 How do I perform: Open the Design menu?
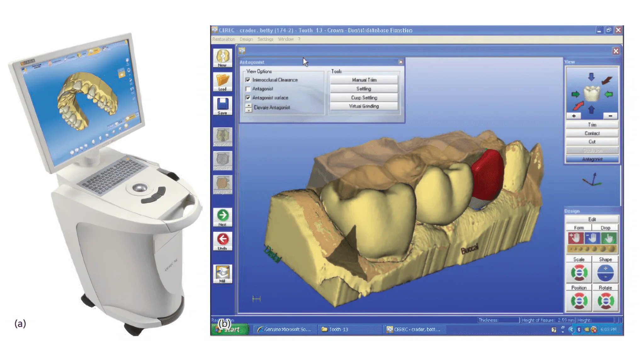(x=246, y=39)
